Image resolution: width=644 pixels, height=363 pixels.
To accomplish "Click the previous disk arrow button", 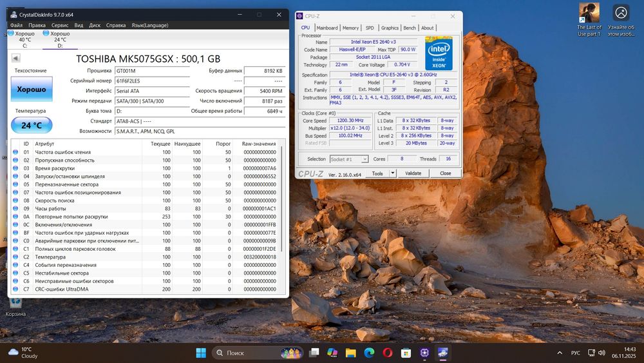I will tap(16, 59).
